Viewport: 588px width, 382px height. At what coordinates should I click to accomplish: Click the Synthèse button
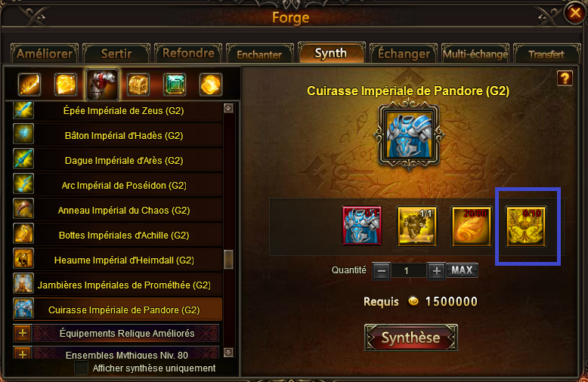coord(411,337)
